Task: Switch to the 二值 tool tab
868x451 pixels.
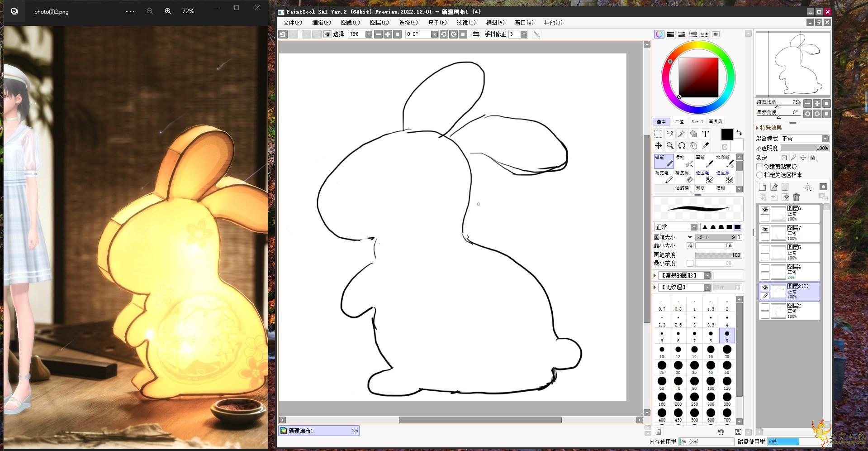Action: coord(679,121)
